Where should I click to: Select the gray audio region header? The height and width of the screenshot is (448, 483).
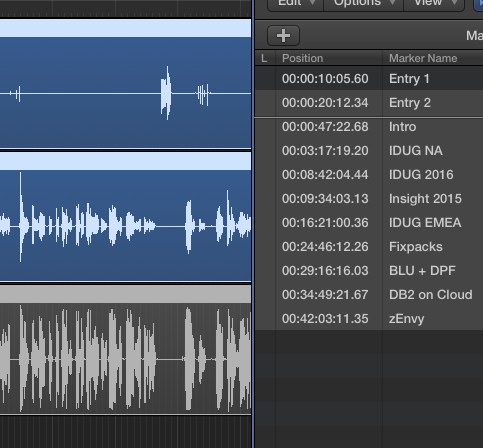tap(125, 294)
